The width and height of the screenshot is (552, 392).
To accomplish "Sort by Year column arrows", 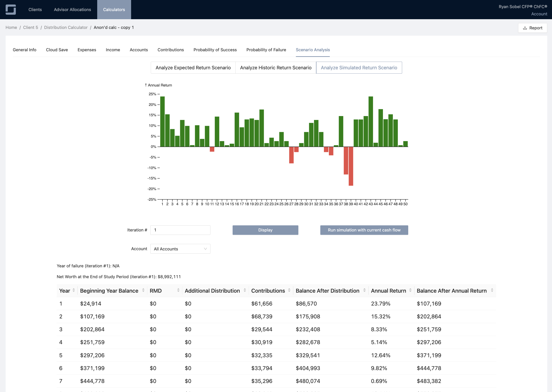I will [74, 290].
